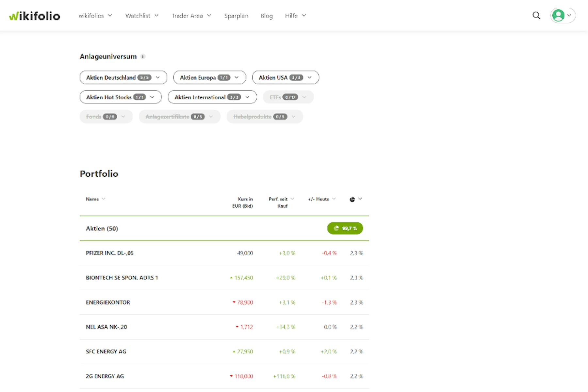Open 2G ENERGY AG position

point(105,376)
